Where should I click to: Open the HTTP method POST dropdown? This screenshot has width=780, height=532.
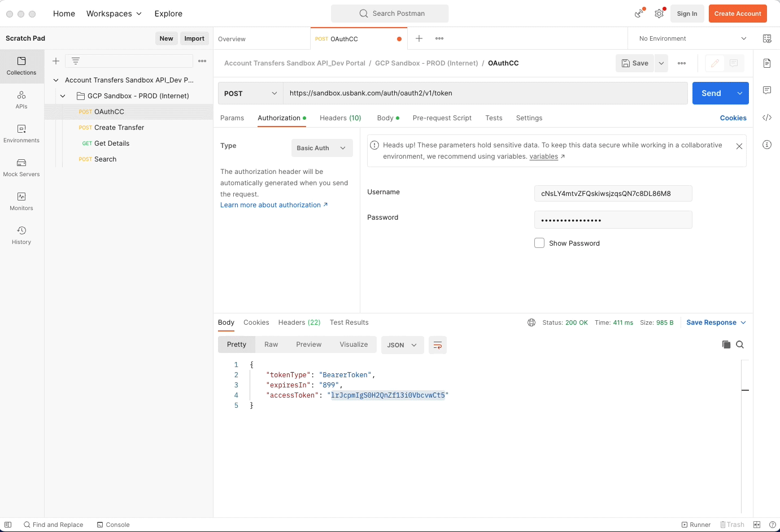[251, 93]
